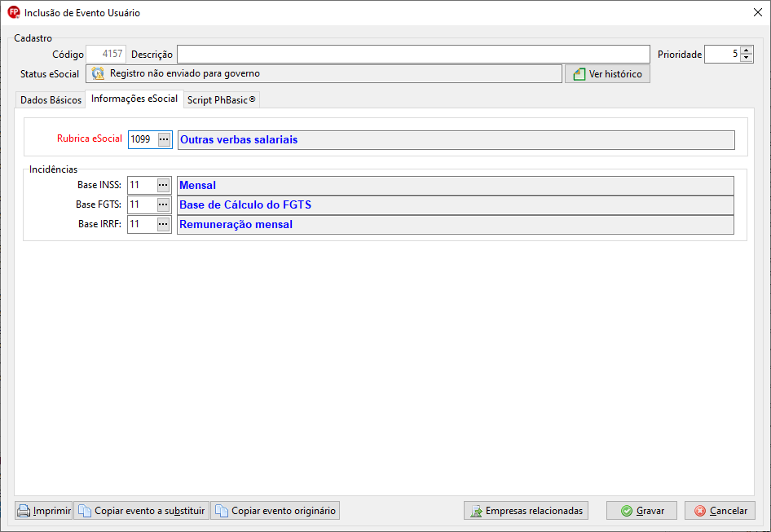Click the printer icon on Imprimir

(x=24, y=511)
